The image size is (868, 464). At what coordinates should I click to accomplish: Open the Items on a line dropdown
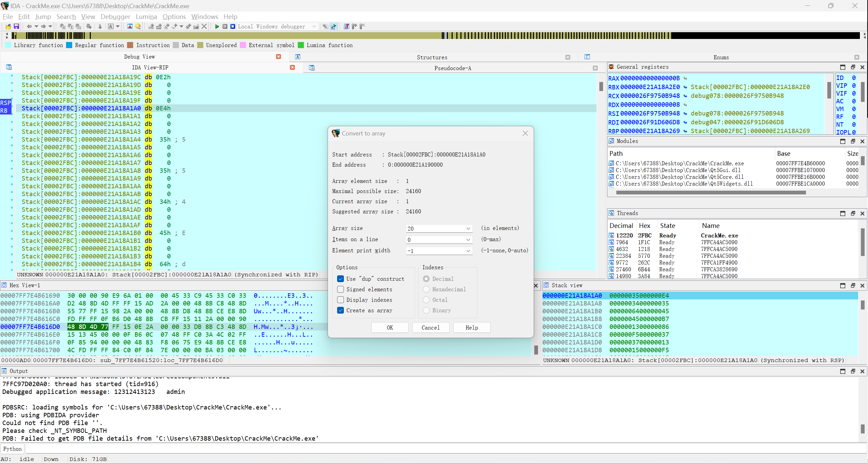pyautogui.click(x=468, y=240)
